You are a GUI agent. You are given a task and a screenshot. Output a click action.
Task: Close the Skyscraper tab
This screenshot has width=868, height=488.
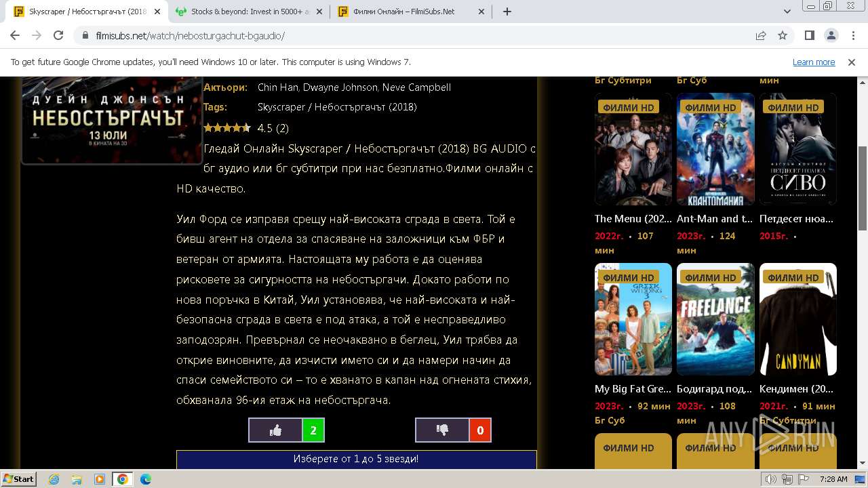[x=157, y=12]
